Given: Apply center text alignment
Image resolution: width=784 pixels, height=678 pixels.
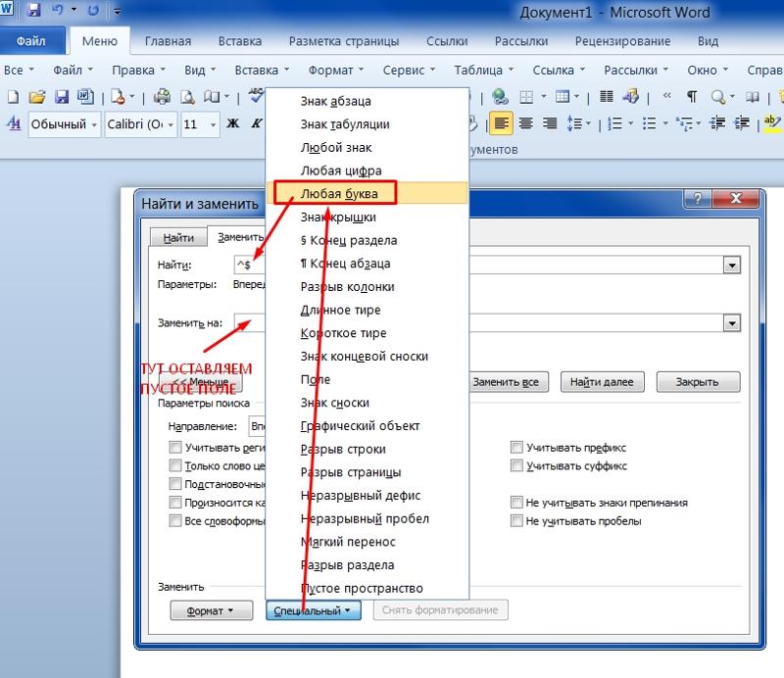Looking at the screenshot, I should point(526,123).
